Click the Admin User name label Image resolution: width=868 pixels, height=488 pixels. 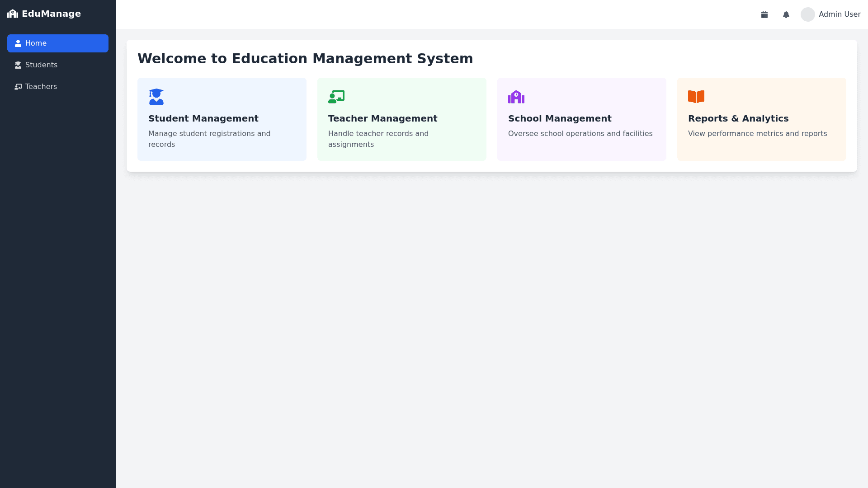(840, 14)
